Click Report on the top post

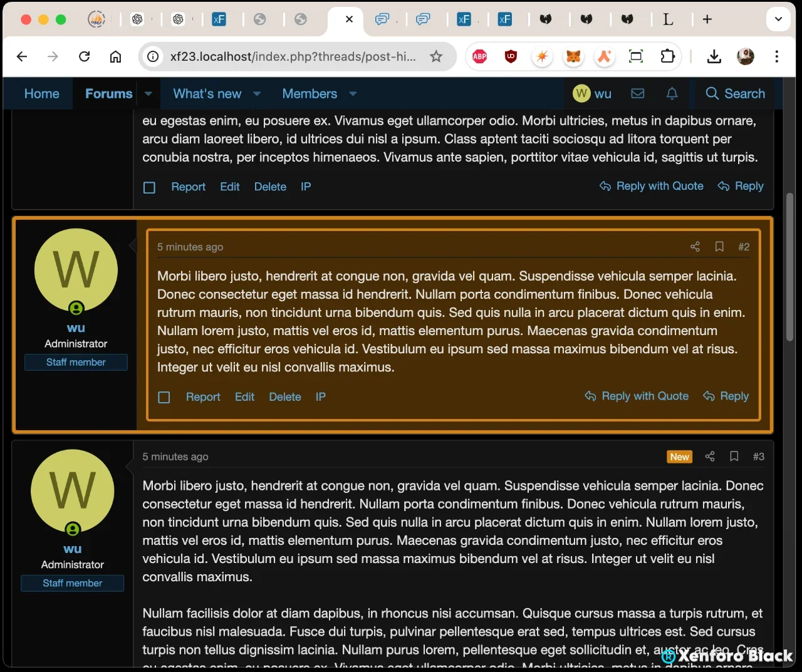(188, 187)
